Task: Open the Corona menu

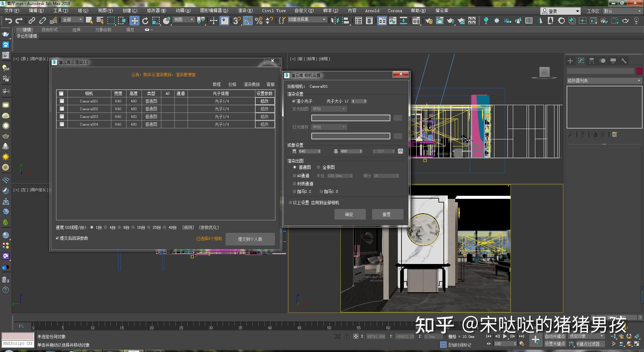Action: tap(395, 11)
